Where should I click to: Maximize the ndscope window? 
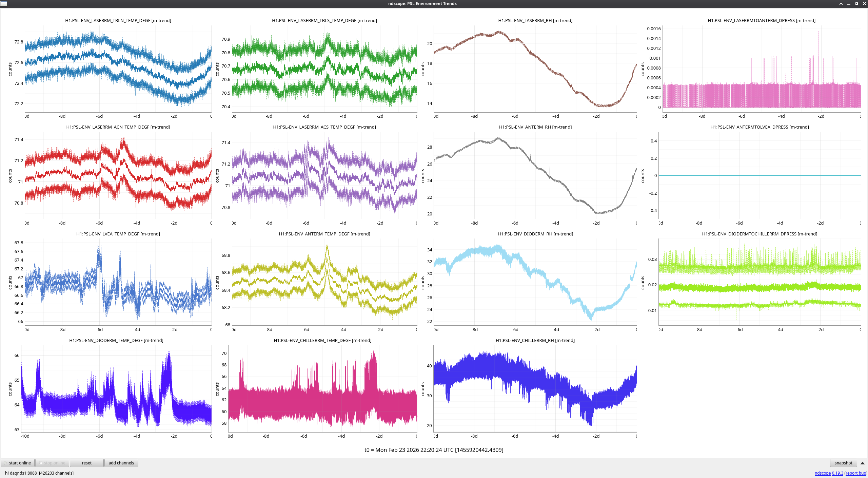tap(856, 4)
